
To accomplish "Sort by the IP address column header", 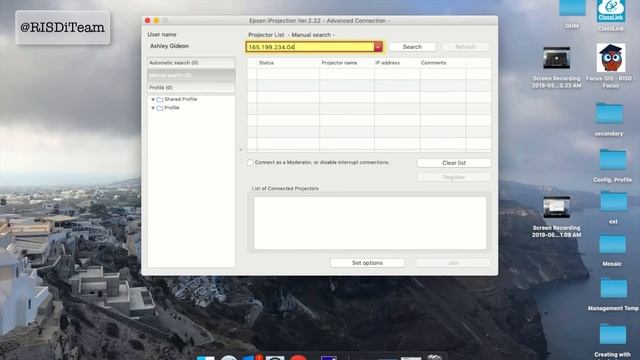I will click(397, 63).
